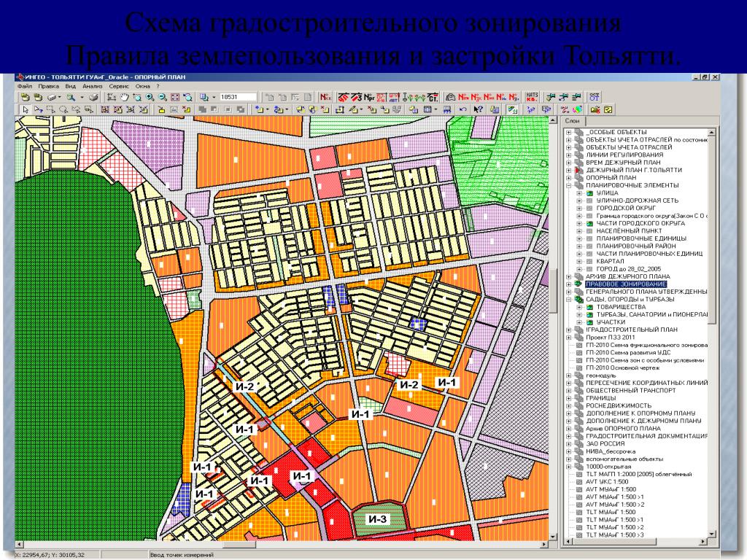Open the Сервис menu
Image resolution: width=747 pixels, height=560 pixels.
(x=119, y=87)
